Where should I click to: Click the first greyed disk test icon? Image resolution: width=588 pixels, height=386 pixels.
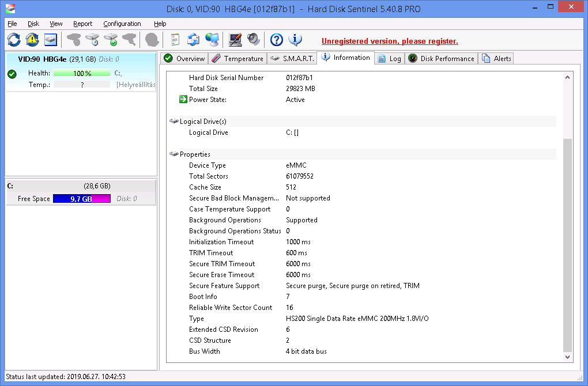point(74,40)
